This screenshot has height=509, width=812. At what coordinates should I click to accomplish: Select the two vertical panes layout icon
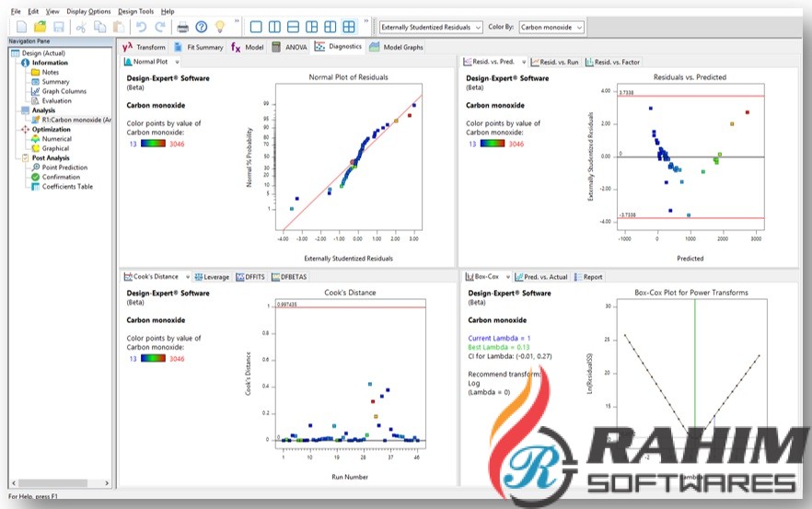[x=274, y=27]
